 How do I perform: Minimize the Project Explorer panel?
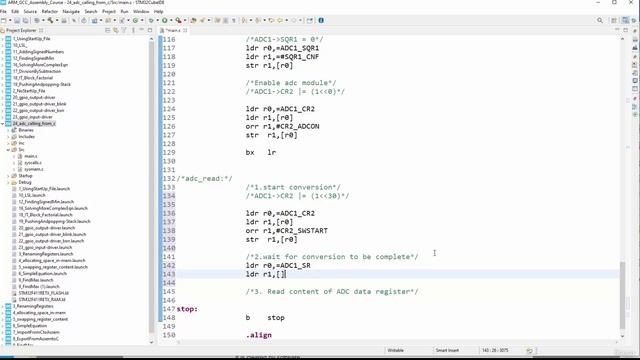click(142, 30)
